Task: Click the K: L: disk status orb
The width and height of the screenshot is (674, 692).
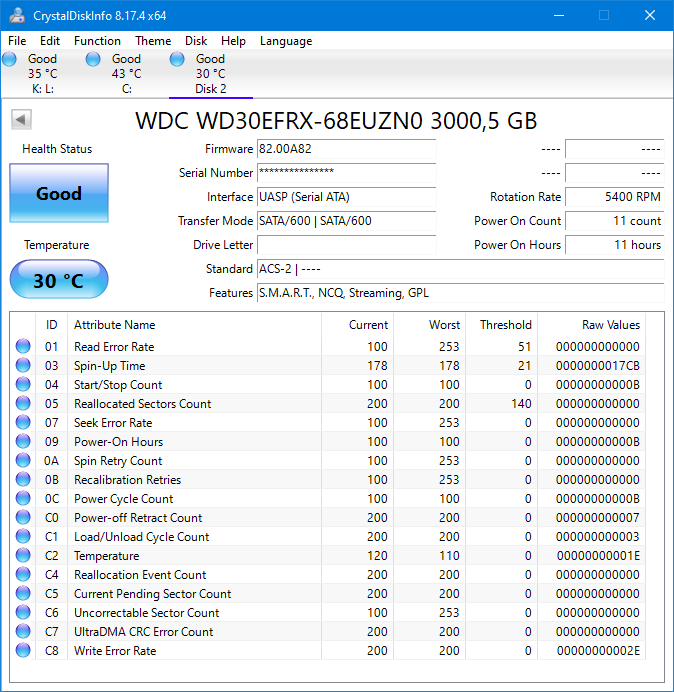Action: [10, 60]
